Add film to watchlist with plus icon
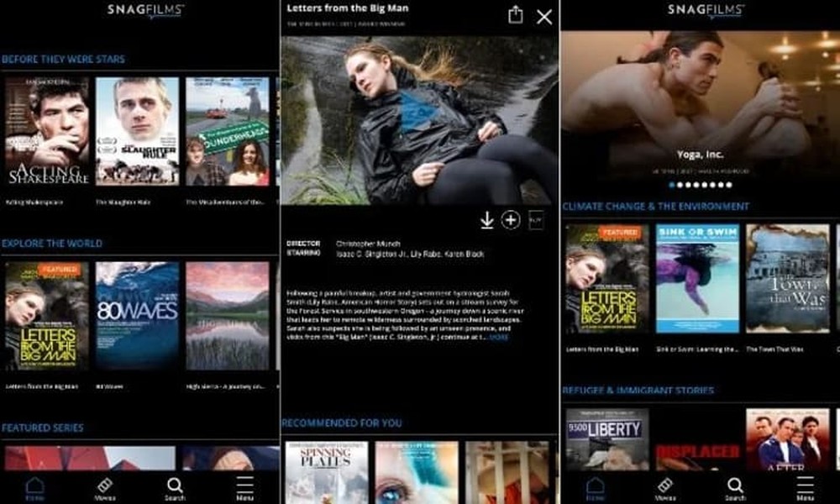 [511, 220]
